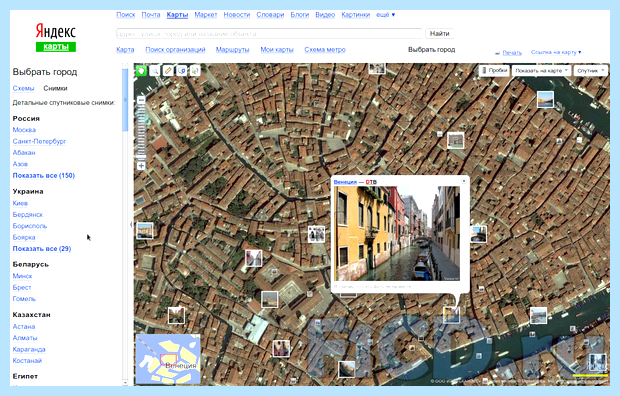Screen dimensions: 620x396
Task: Collapse the left sidebar with the arrow handle
Action: pyautogui.click(x=131, y=225)
